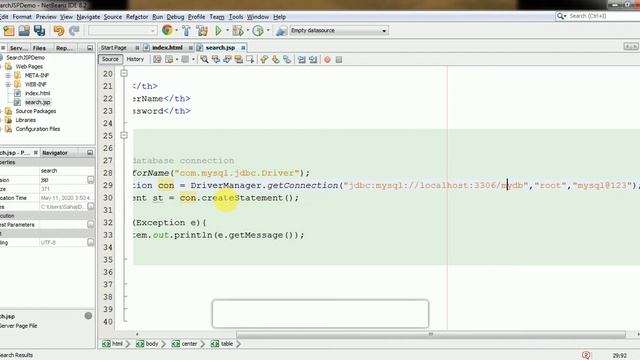Viewport: 640px width, 360px height.
Task: Open the Debug Project dropdown arrow
Action: click(x=247, y=31)
